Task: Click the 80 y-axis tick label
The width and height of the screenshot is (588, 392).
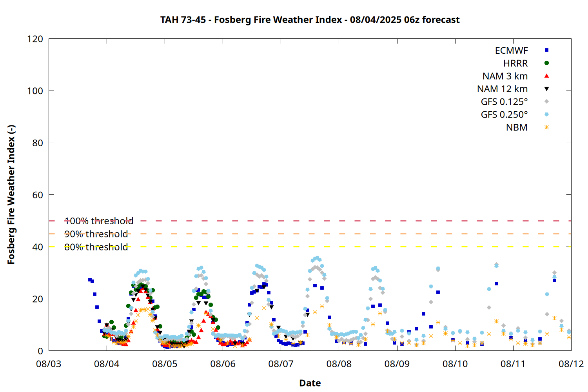Action: click(x=38, y=143)
